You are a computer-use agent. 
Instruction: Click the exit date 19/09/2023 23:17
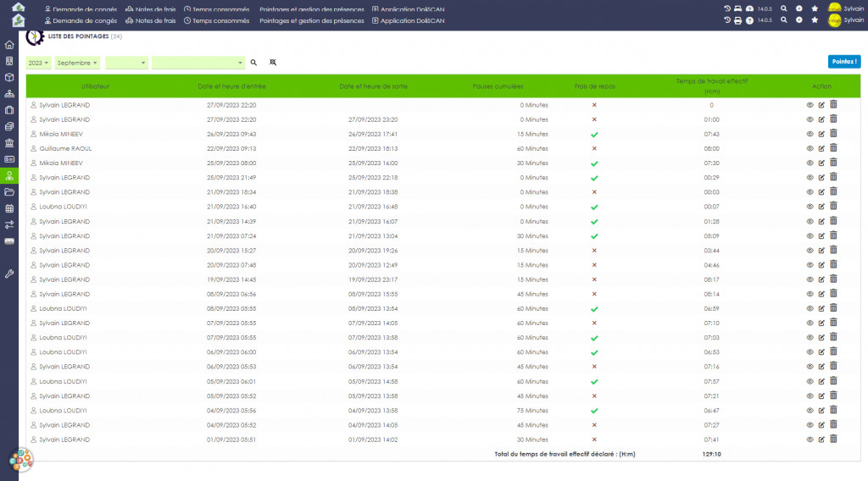tap(373, 279)
